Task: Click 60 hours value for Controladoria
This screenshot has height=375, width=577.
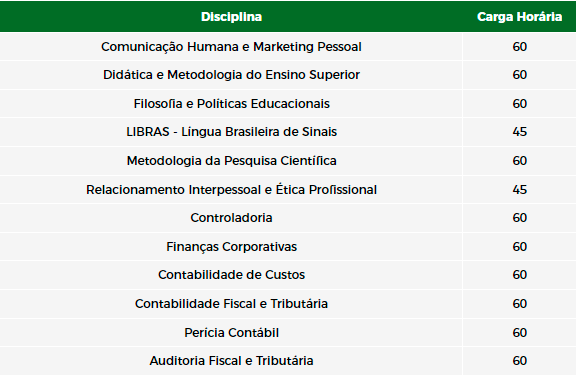Action: (520, 218)
